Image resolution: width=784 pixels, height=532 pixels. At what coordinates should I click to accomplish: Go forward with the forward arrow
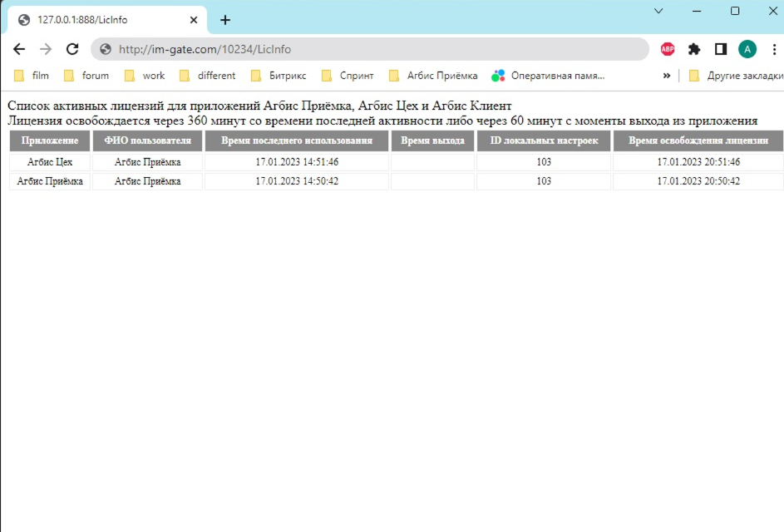(46, 49)
